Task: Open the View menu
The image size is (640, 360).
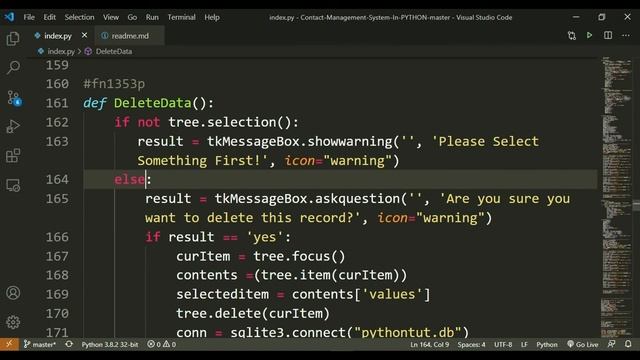Action: [111, 17]
